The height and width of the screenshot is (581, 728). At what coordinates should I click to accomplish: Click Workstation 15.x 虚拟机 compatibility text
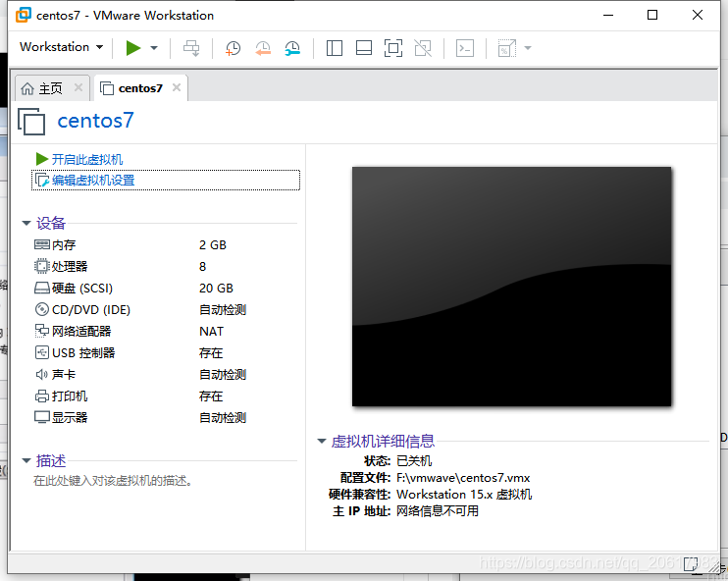(464, 495)
